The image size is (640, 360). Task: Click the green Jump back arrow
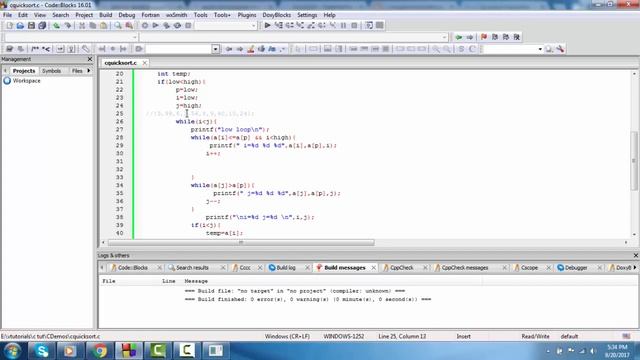point(459,37)
